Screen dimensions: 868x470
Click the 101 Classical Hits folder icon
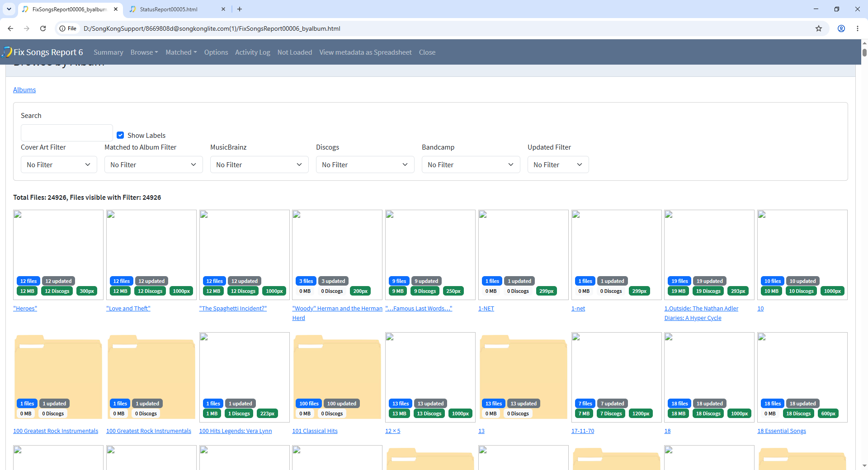pos(337,377)
